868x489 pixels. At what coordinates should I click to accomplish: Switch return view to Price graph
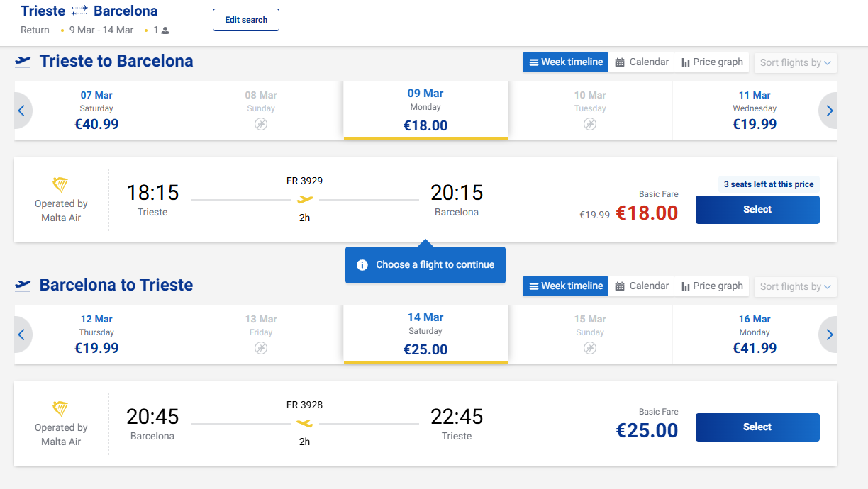point(711,286)
